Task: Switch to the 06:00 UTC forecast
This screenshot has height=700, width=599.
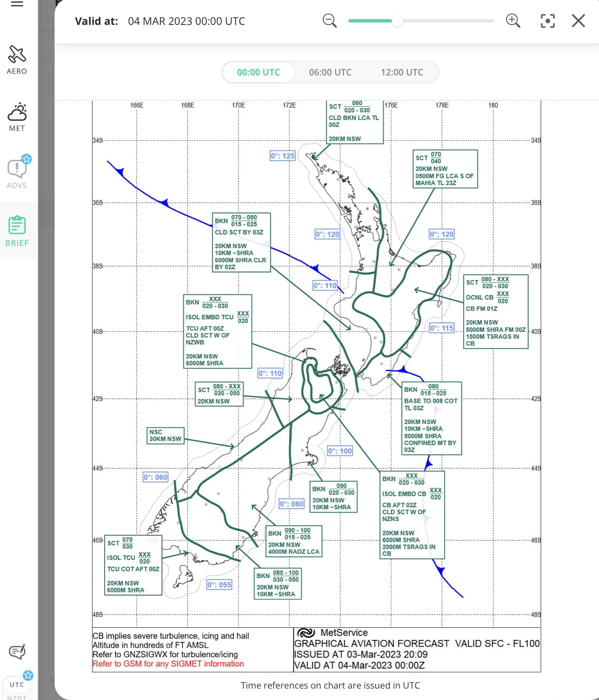Action: 330,73
